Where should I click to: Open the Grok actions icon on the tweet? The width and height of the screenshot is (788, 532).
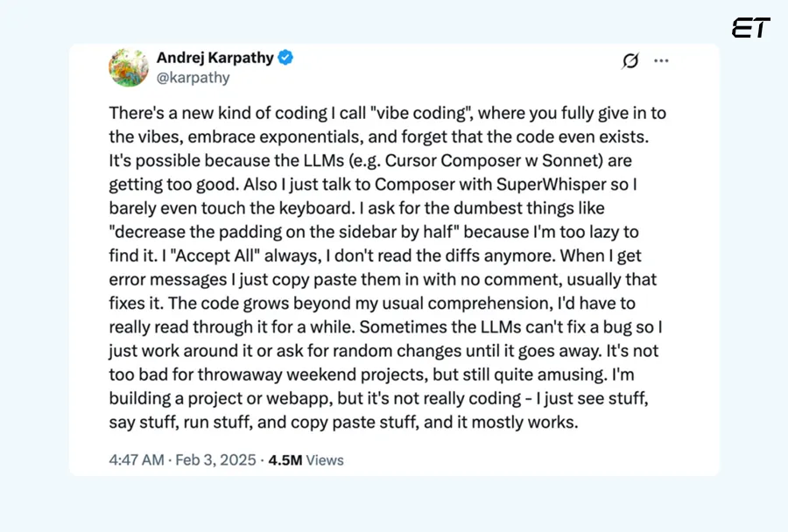coord(630,60)
